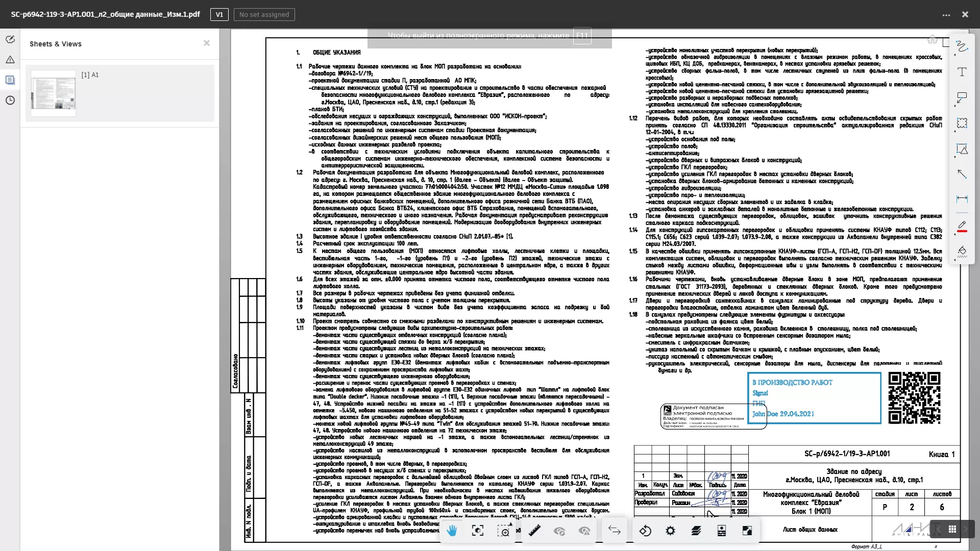Rotate the sheet with rotate icon

[x=645, y=531]
